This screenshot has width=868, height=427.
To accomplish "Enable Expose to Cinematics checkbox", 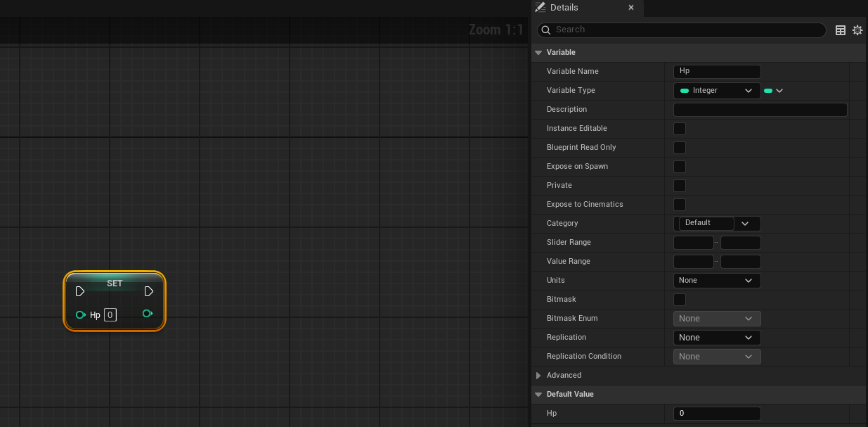I will click(x=680, y=205).
